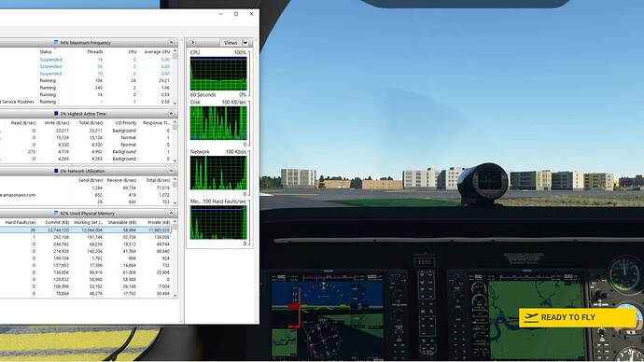Screen dimensions: 644x362
Task: Sort by Commit (KB) column header
Action: [57, 222]
